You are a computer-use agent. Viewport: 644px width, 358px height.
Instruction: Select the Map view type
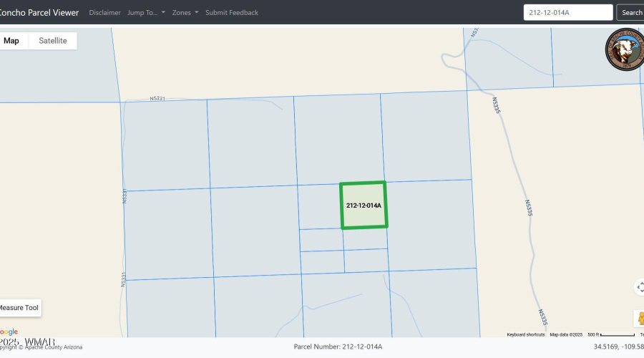pos(12,41)
